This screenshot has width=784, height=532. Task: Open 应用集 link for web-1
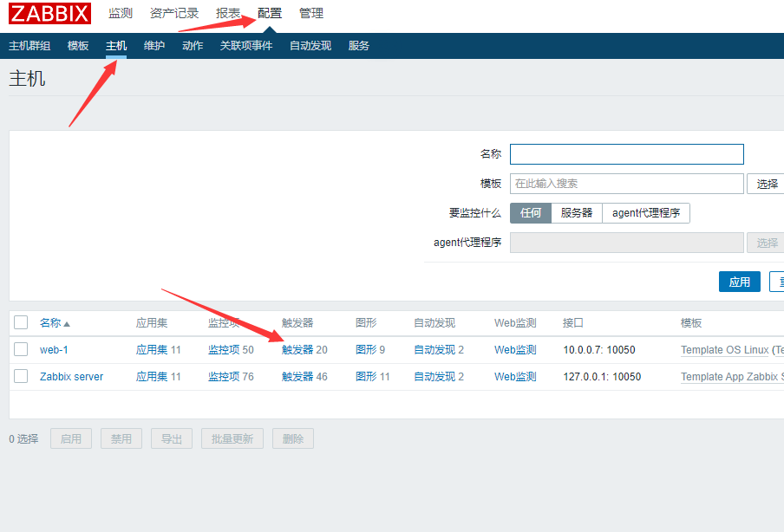pyautogui.click(x=152, y=350)
